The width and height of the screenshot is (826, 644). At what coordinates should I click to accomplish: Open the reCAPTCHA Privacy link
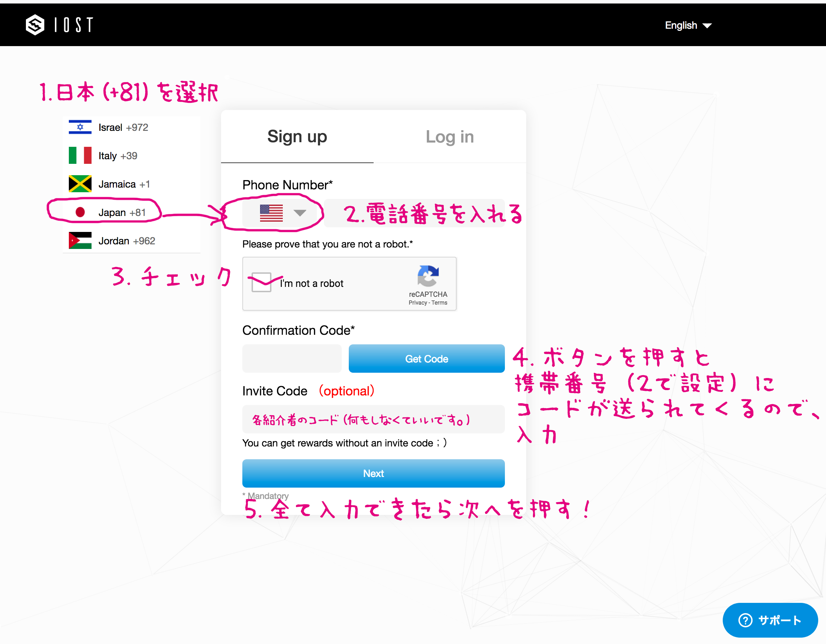(x=417, y=303)
